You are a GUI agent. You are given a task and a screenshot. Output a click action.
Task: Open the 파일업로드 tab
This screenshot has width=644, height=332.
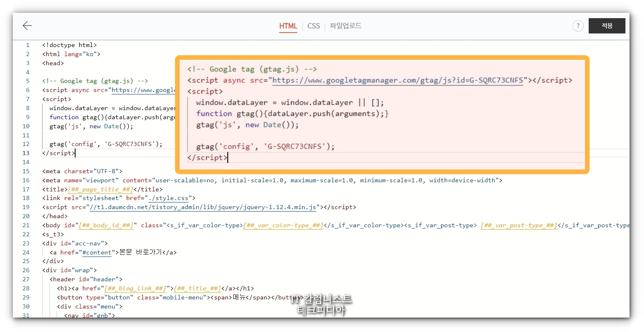click(346, 26)
